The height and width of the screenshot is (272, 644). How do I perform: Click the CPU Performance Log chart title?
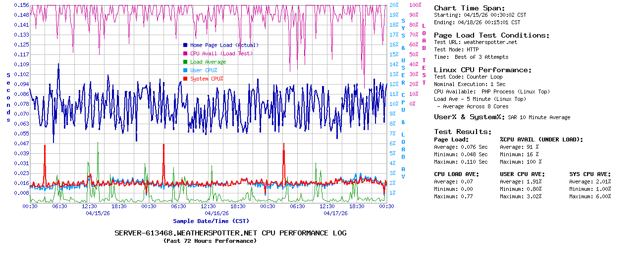230,233
